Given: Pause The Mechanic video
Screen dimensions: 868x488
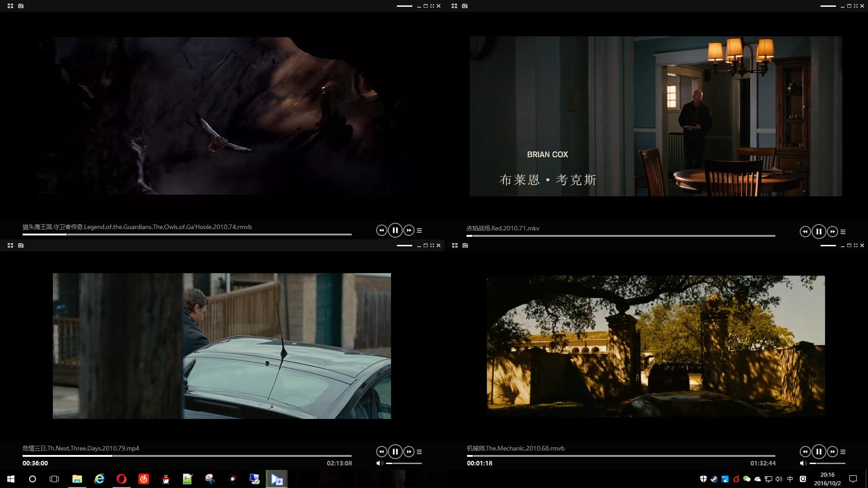Looking at the screenshot, I should point(819,452).
